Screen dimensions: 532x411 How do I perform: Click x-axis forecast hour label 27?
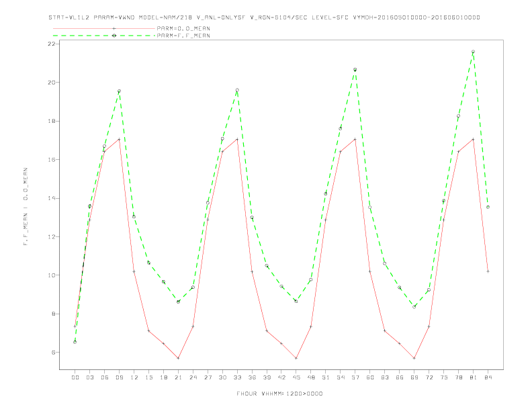click(208, 377)
